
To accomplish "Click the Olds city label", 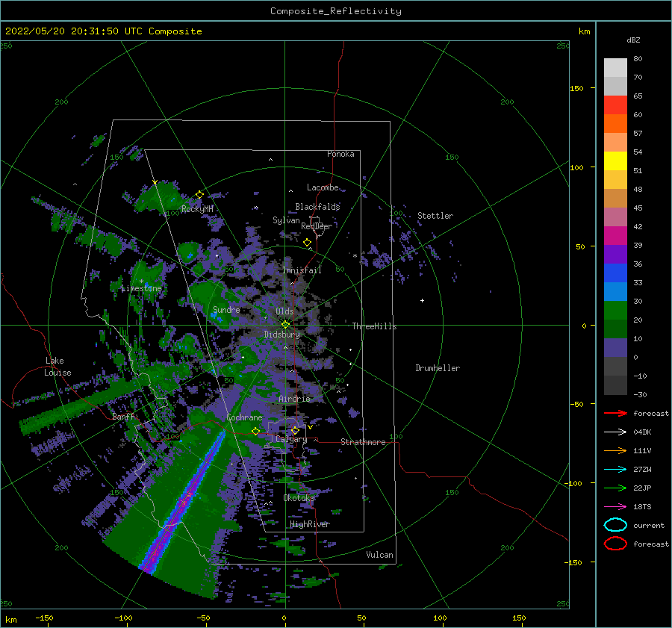I will click(x=284, y=311).
